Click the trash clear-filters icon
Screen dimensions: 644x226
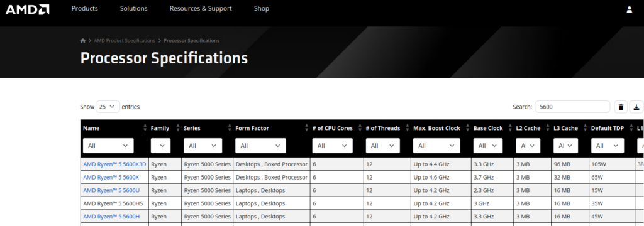[x=621, y=107]
